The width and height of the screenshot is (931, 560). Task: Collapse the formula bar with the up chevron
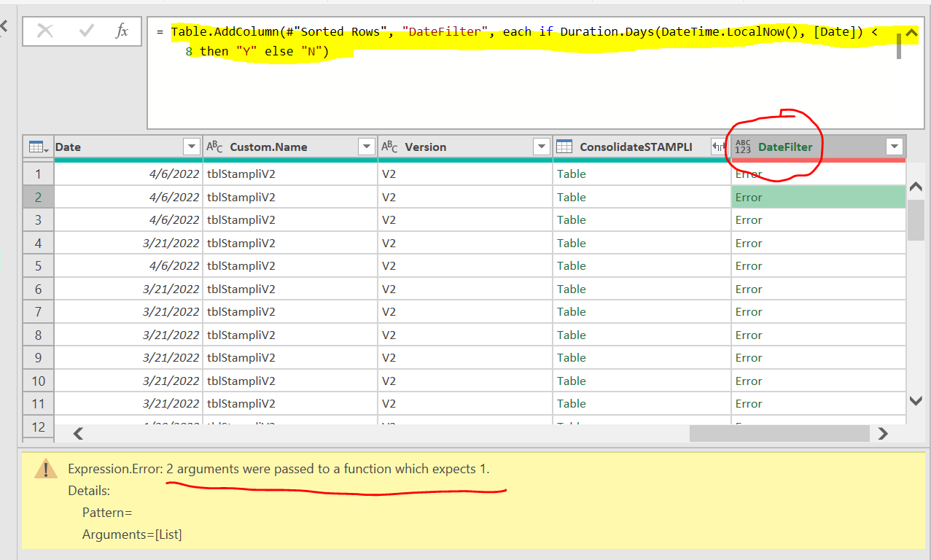click(911, 33)
